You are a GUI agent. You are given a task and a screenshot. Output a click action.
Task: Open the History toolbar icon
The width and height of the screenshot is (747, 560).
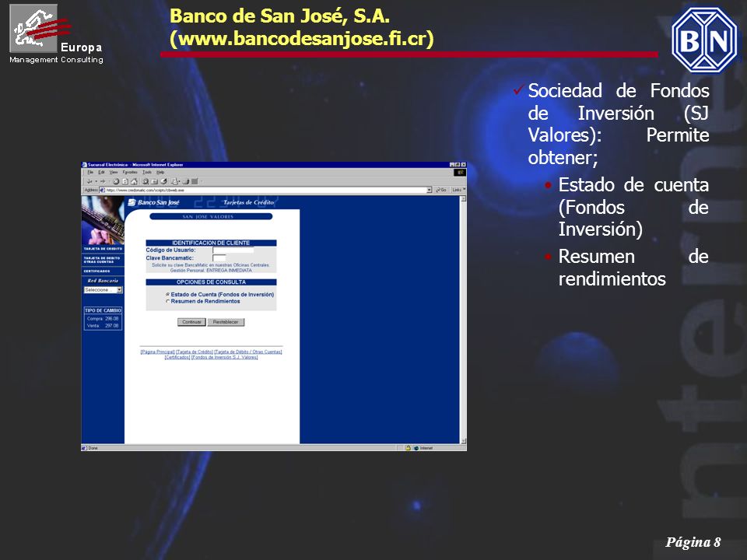coord(163,181)
